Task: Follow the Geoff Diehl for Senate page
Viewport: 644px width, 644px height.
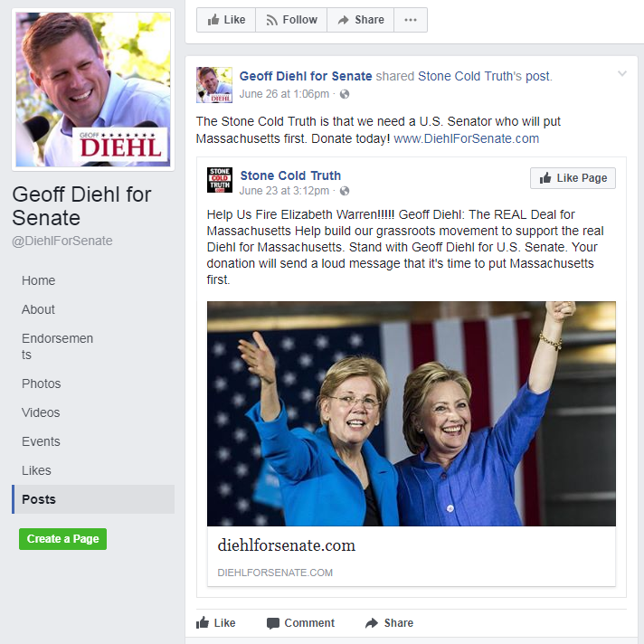Action: coord(291,20)
